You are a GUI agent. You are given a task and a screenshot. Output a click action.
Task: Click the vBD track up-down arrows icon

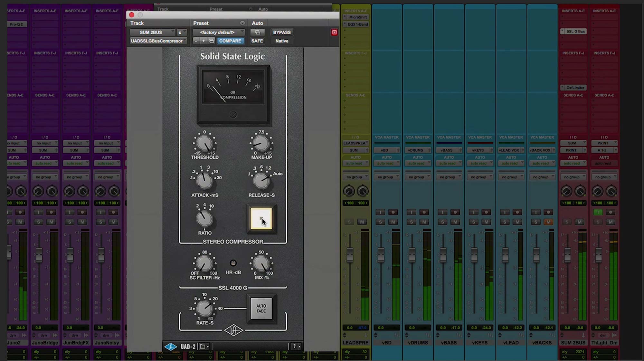click(x=375, y=335)
